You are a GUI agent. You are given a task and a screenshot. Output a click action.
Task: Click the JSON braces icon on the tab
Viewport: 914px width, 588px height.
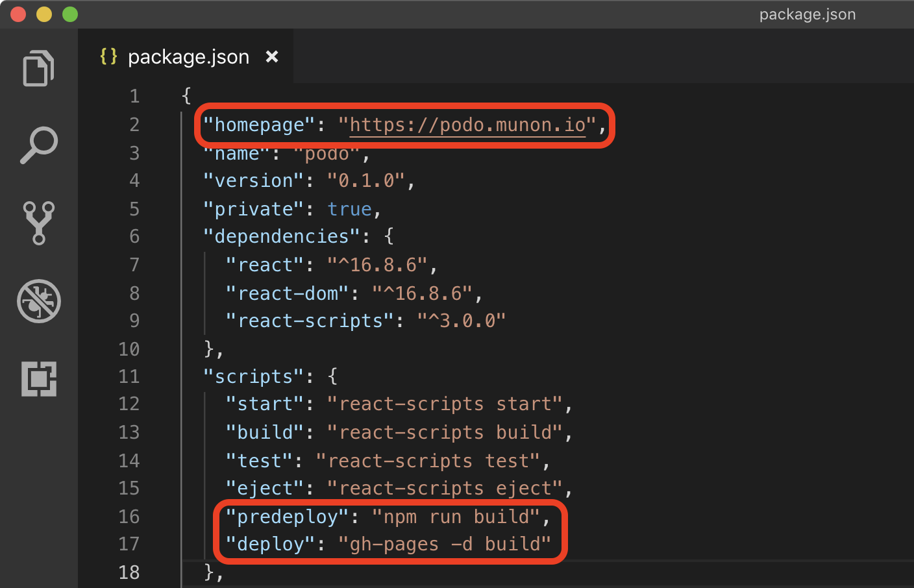click(107, 56)
